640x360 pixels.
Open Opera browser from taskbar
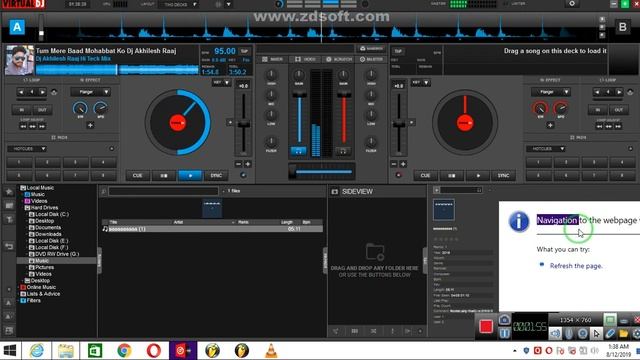click(x=153, y=351)
